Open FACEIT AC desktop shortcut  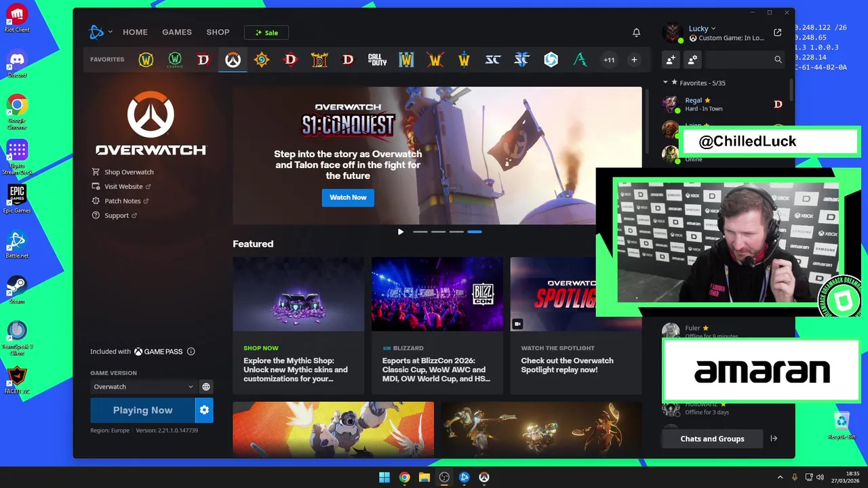pos(17,379)
